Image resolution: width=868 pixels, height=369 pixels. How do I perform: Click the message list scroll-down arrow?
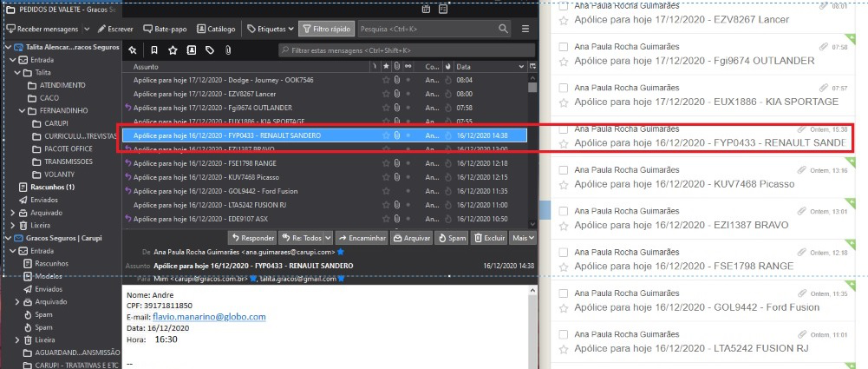tap(532, 224)
